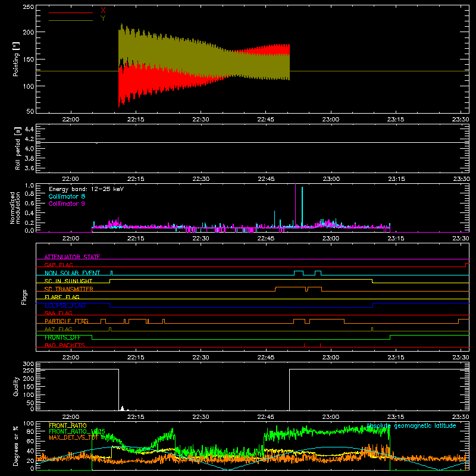The image size is (476, 476).
Task: Click the ECLIPSE_FLAG label
Action: (x=65, y=305)
